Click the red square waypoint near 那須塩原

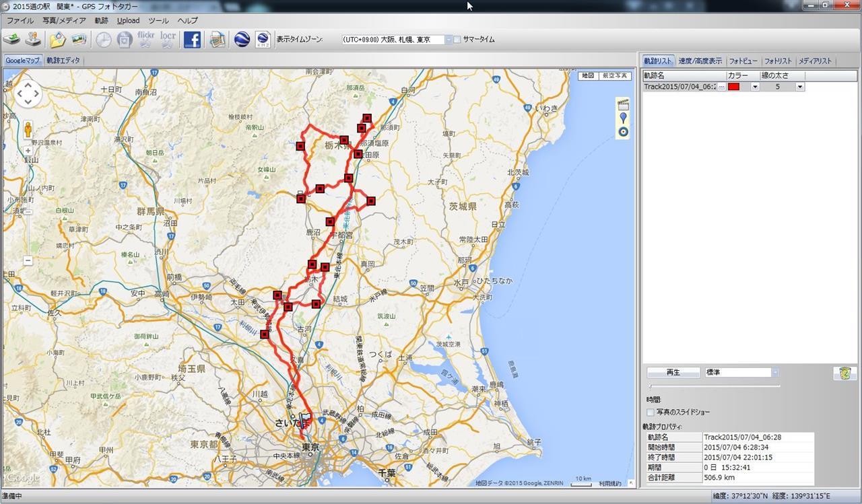coord(358,154)
